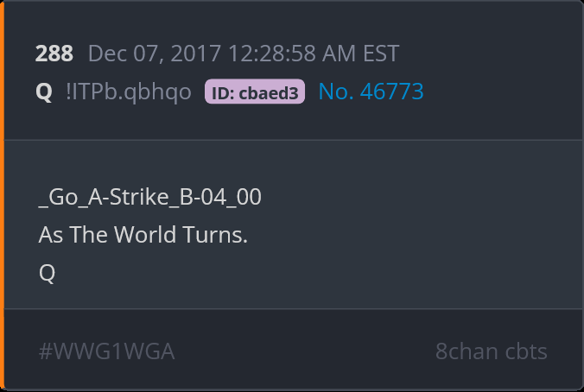Click the _Go_A-Strike_B-04_00 text line
584x392 pixels.
click(149, 197)
